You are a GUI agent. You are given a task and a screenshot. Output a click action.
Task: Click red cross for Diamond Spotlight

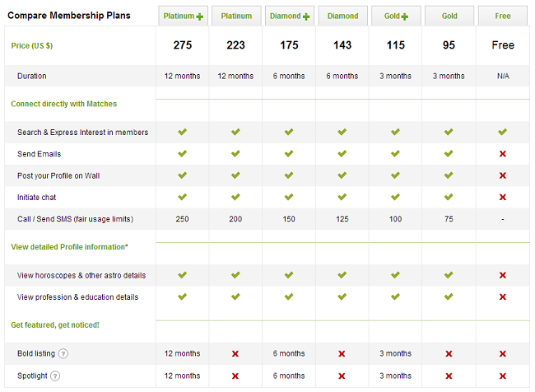(x=342, y=376)
